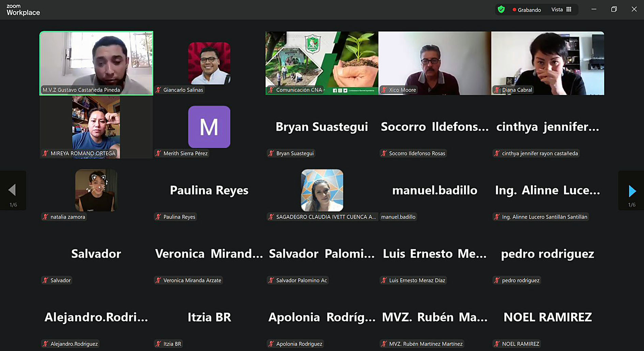This screenshot has height=351, width=644.
Task: Go to next participants page arrow
Action: pos(632,191)
